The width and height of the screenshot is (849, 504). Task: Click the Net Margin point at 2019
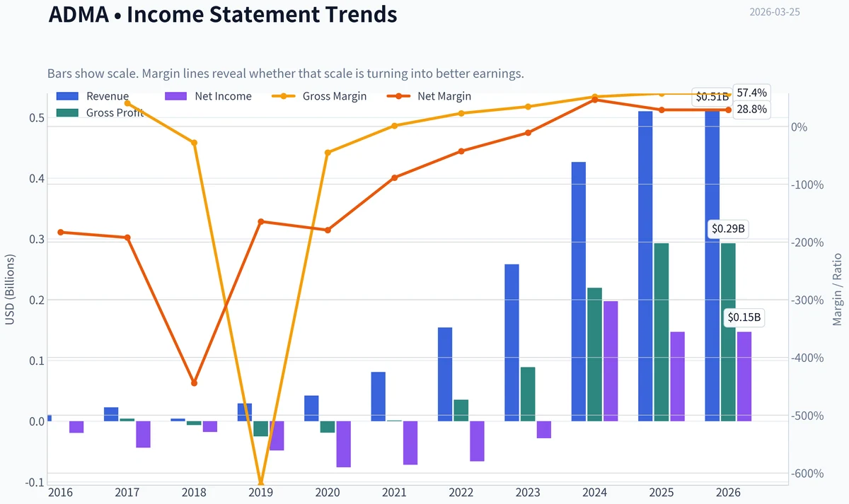(x=261, y=222)
